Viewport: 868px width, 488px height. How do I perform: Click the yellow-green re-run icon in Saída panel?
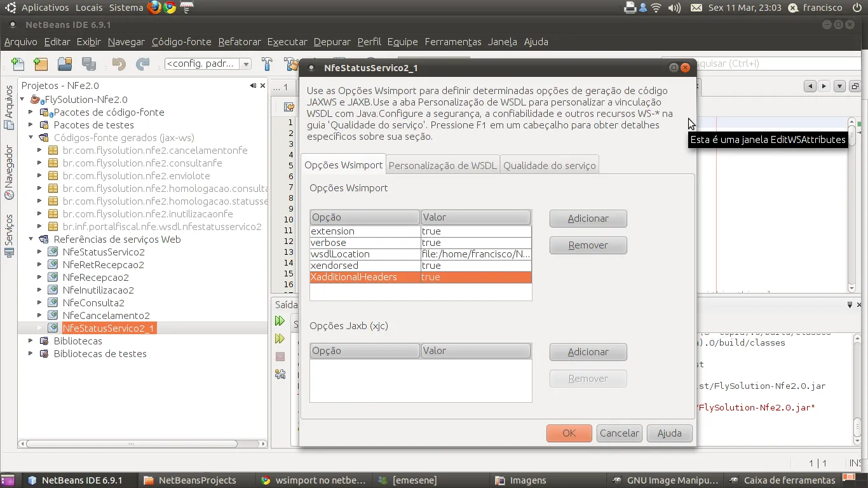[x=280, y=339]
